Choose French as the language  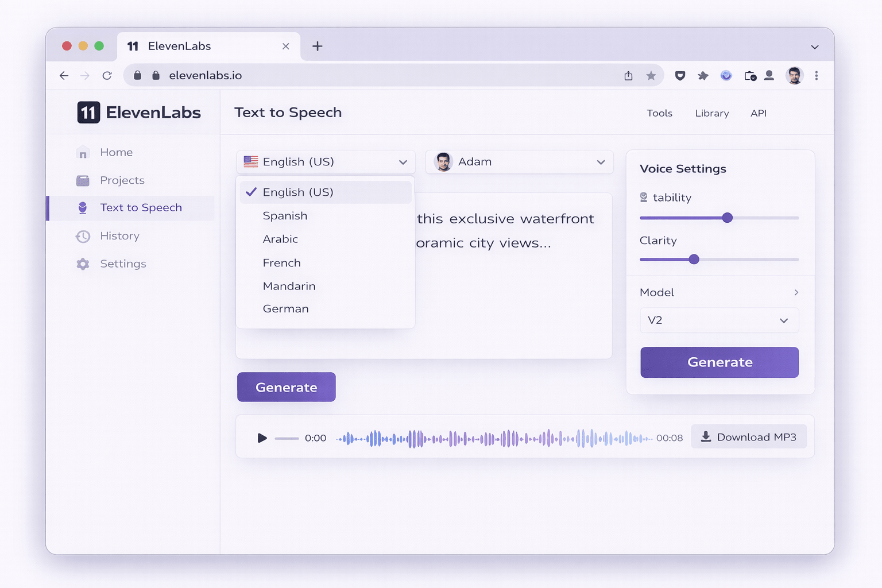pyautogui.click(x=281, y=262)
